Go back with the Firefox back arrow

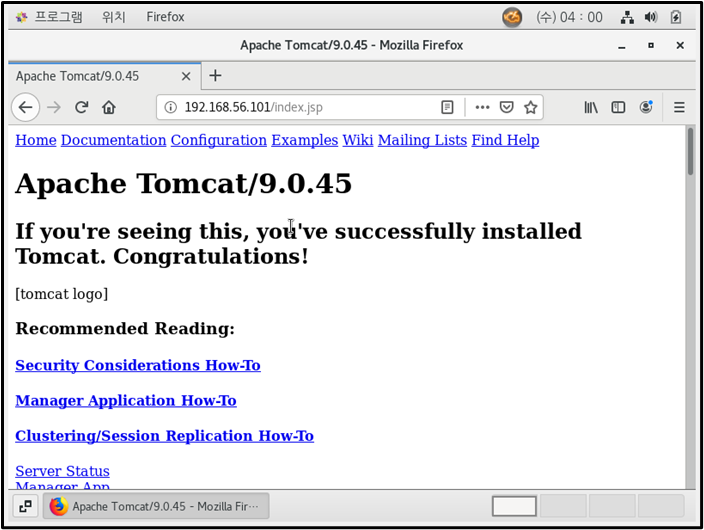click(x=26, y=107)
